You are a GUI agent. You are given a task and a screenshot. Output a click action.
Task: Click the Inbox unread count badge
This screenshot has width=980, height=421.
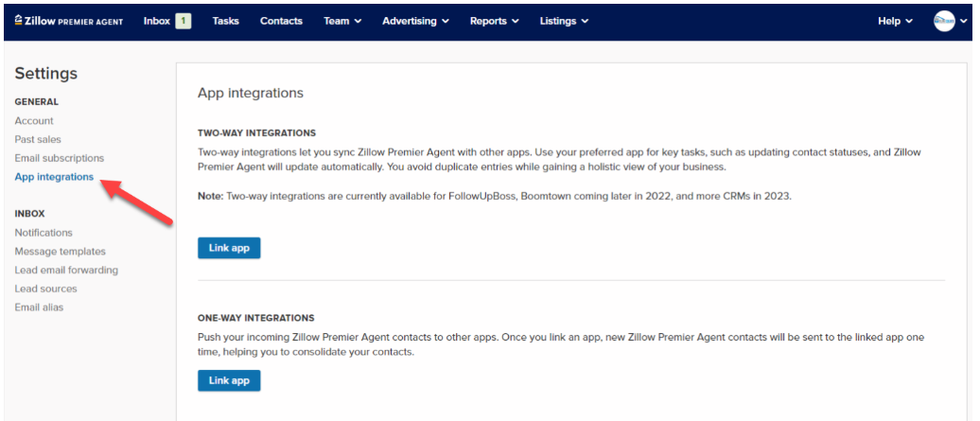point(184,21)
